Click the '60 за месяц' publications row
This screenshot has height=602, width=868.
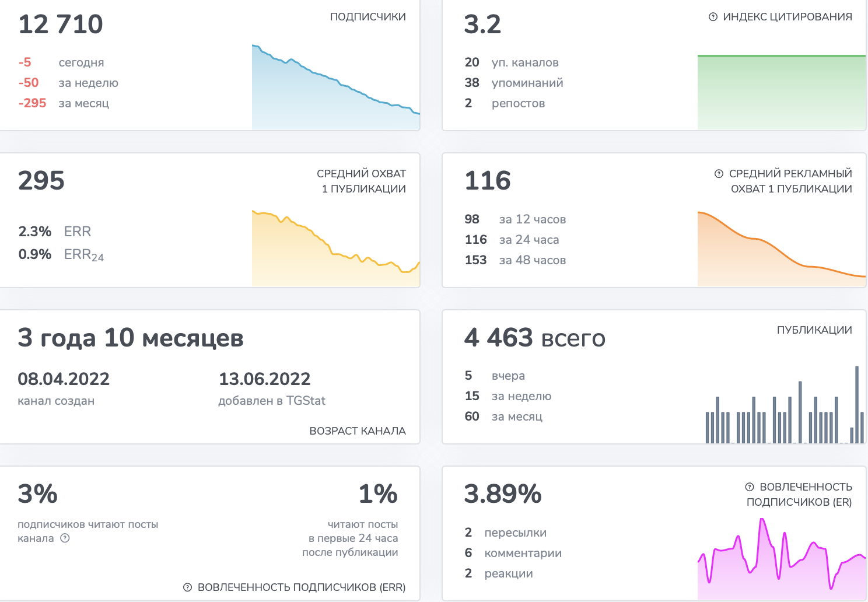pyautogui.click(x=503, y=416)
